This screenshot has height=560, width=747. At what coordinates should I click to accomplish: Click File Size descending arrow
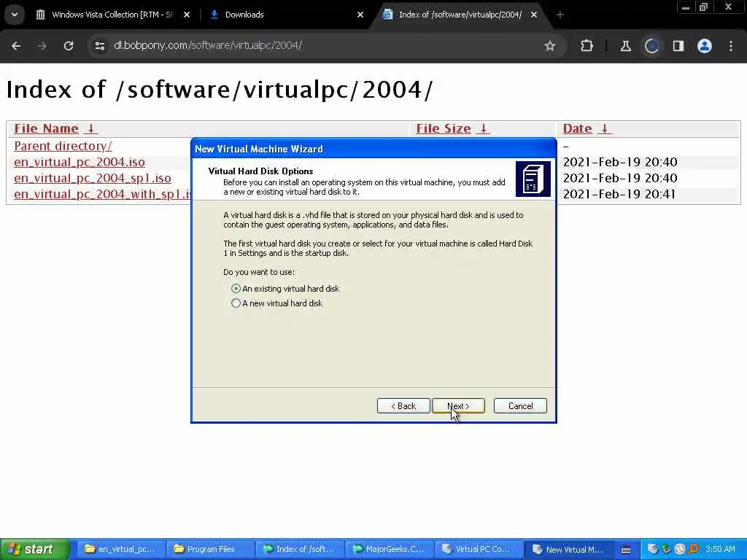pyautogui.click(x=483, y=128)
